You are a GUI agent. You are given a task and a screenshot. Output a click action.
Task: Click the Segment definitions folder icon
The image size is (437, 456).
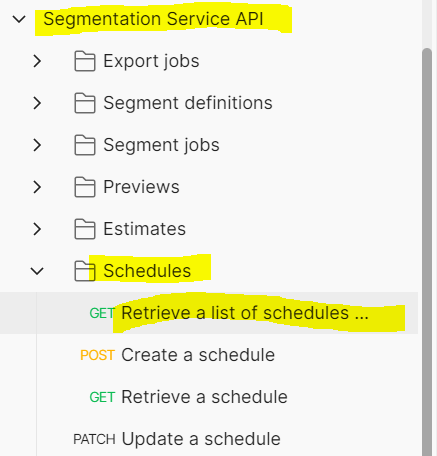[x=85, y=103]
